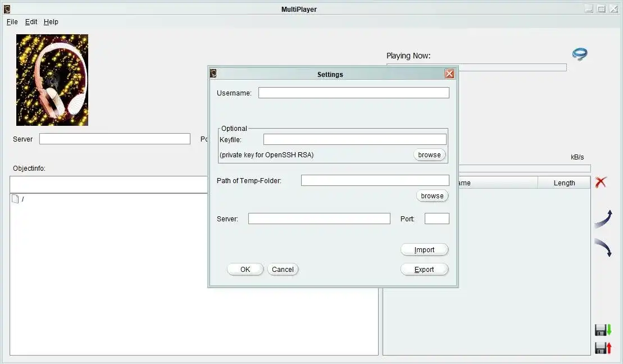This screenshot has width=623, height=364.
Task: Click the OK button in Settings
Action: tap(245, 270)
